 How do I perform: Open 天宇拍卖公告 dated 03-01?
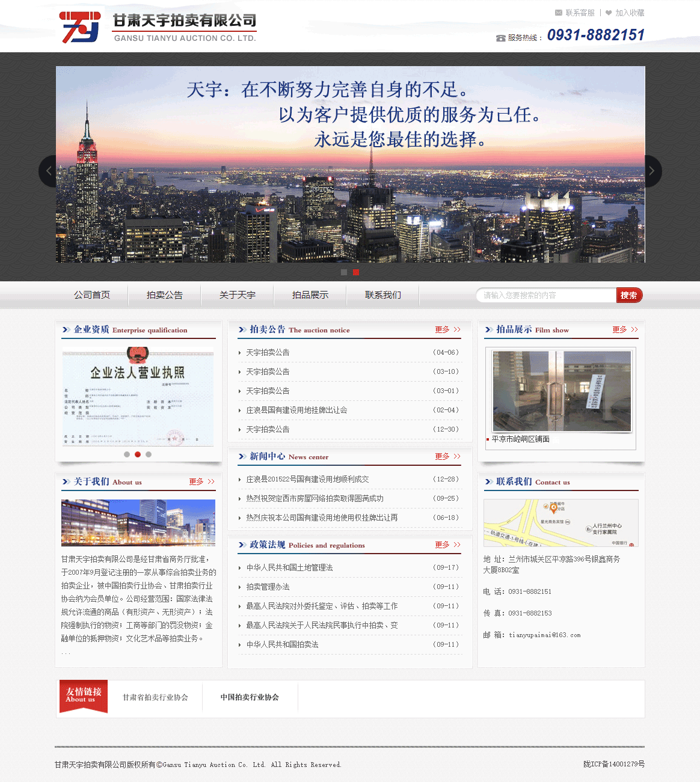268,391
